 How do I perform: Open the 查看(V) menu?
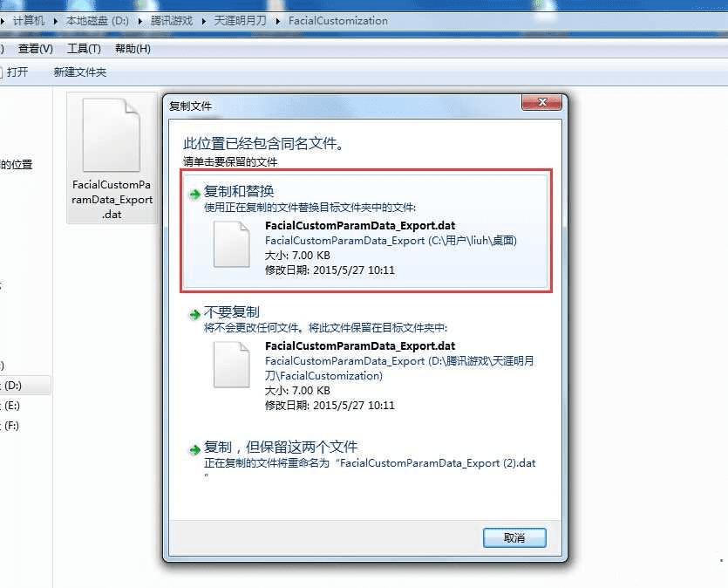(35, 48)
